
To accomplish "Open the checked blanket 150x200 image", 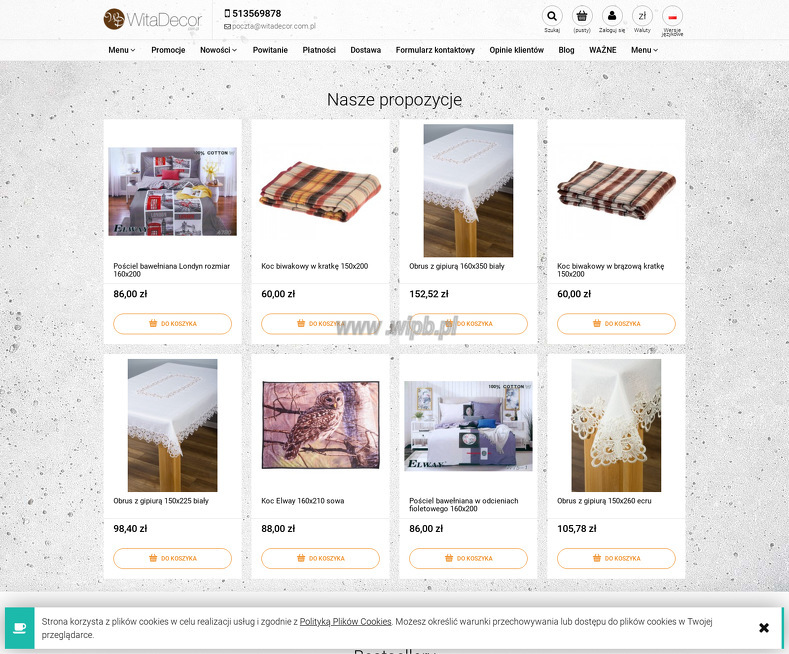I will (321, 191).
